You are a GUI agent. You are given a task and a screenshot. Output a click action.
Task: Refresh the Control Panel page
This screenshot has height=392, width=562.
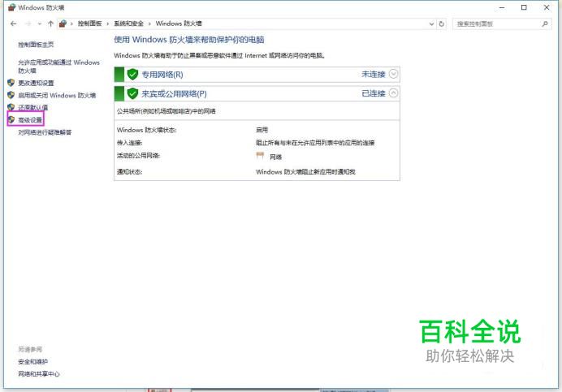click(442, 24)
